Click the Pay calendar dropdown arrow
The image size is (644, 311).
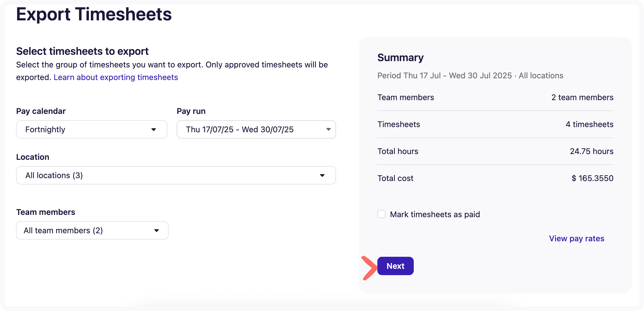[x=154, y=130]
